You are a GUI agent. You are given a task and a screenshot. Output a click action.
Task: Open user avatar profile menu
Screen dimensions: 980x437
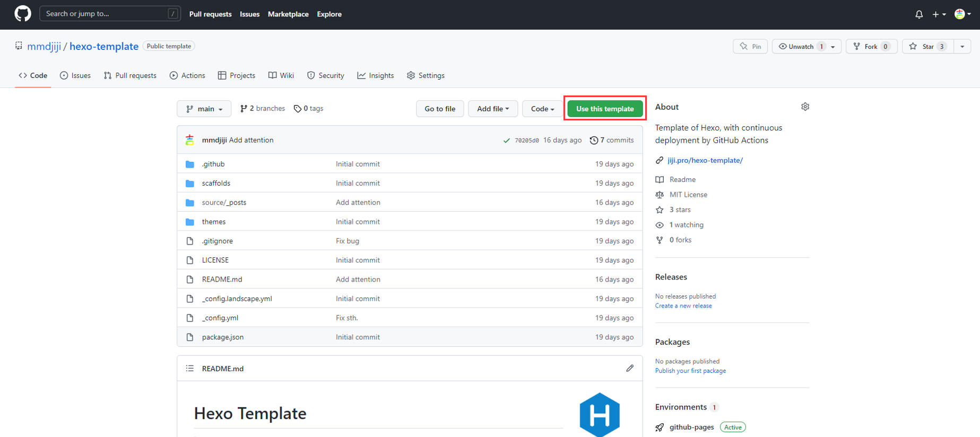pyautogui.click(x=962, y=14)
